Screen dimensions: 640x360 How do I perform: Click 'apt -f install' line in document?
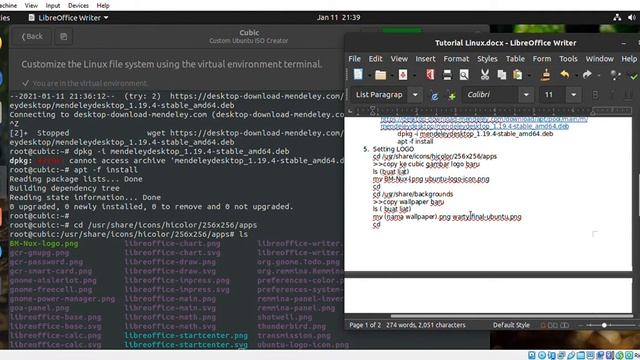(x=415, y=141)
